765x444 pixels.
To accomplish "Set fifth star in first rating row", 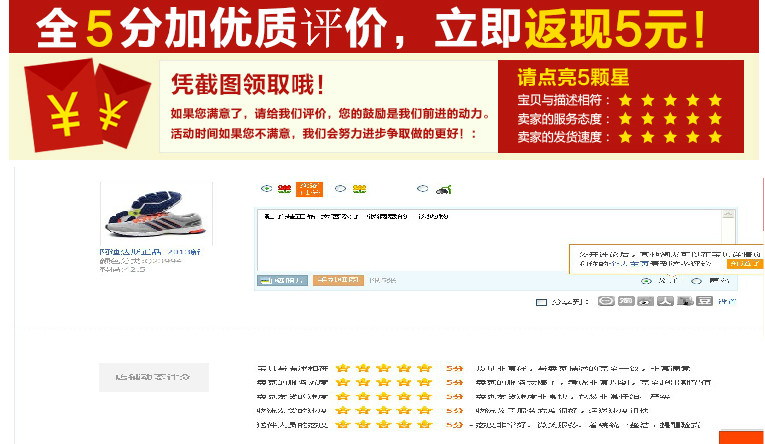I will click(x=424, y=368).
